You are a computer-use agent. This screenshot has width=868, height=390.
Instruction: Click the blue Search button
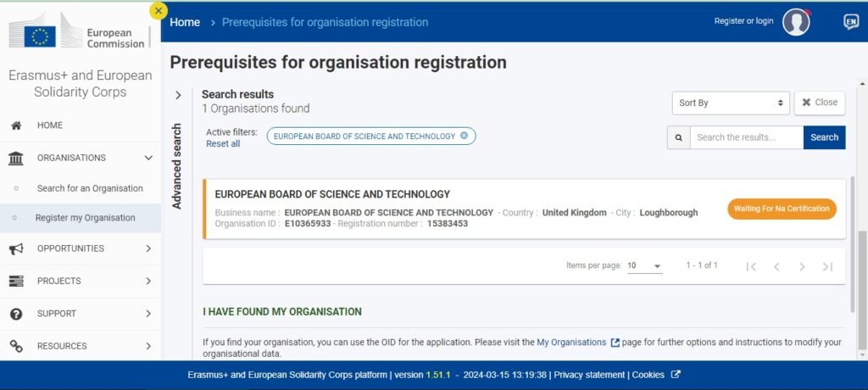click(824, 137)
